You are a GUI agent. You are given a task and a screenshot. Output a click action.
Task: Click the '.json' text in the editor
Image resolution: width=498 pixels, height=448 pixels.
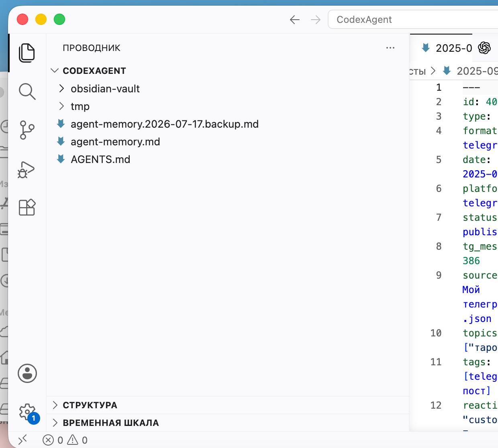[x=477, y=319]
